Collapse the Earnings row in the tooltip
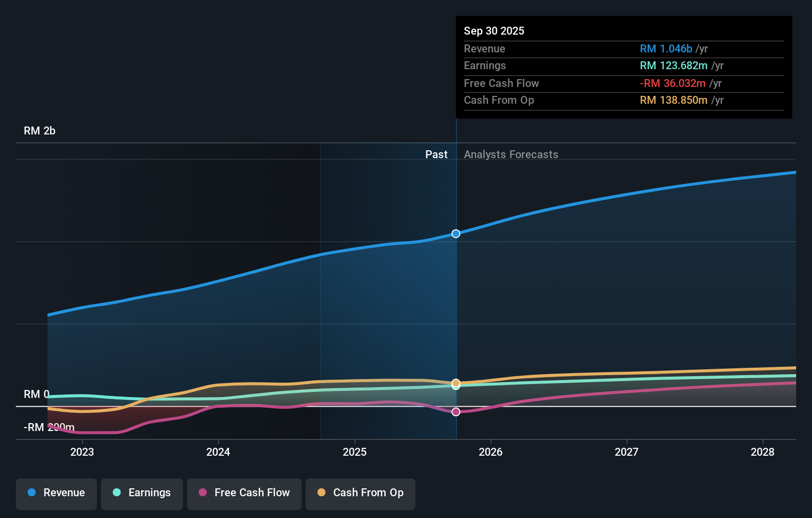Viewport: 812px width, 518px height. tap(485, 65)
